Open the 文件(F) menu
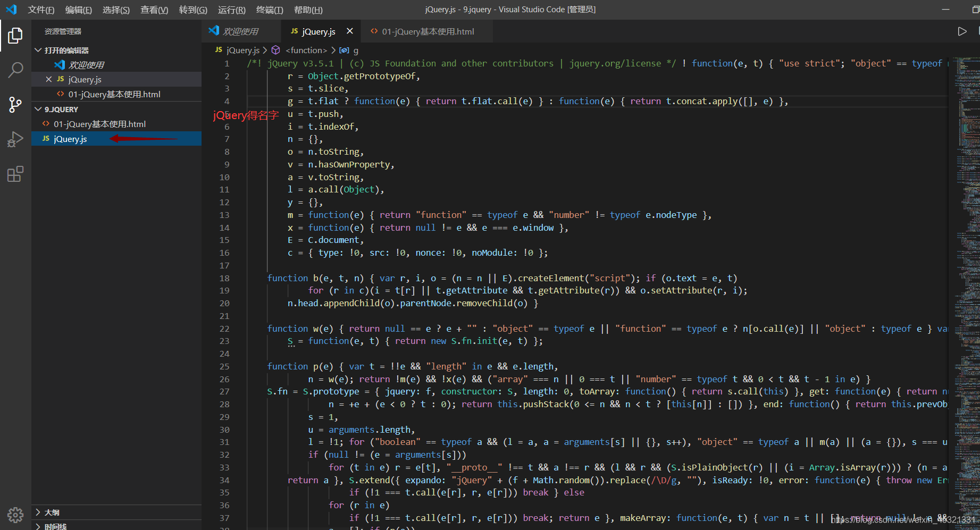 (41, 10)
